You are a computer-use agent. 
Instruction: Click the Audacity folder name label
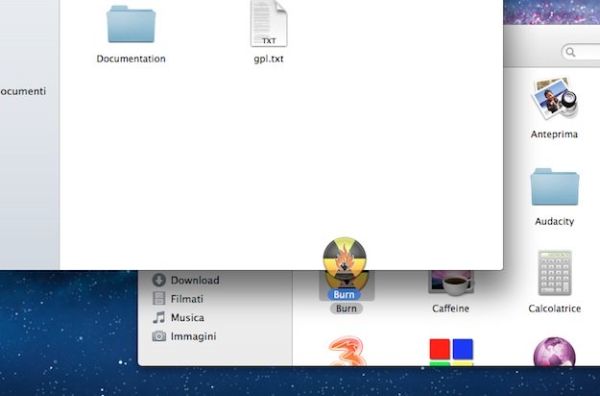pos(554,222)
